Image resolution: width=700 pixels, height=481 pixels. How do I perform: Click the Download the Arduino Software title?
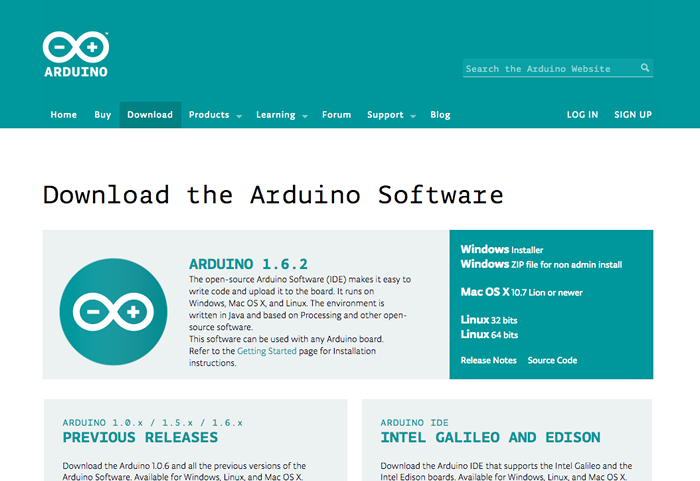273,195
